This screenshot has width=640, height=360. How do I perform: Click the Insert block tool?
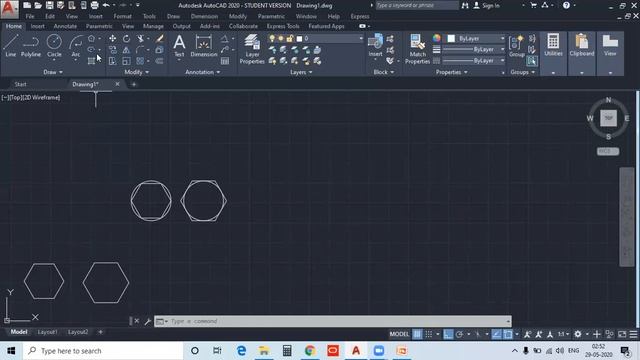point(375,45)
